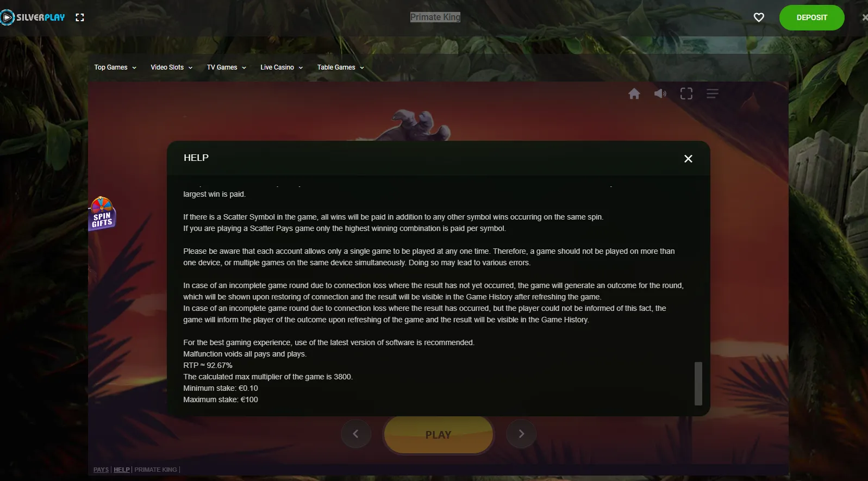Click the SilverPlay logo
Viewport: 868px width, 481px height.
pyautogui.click(x=33, y=17)
